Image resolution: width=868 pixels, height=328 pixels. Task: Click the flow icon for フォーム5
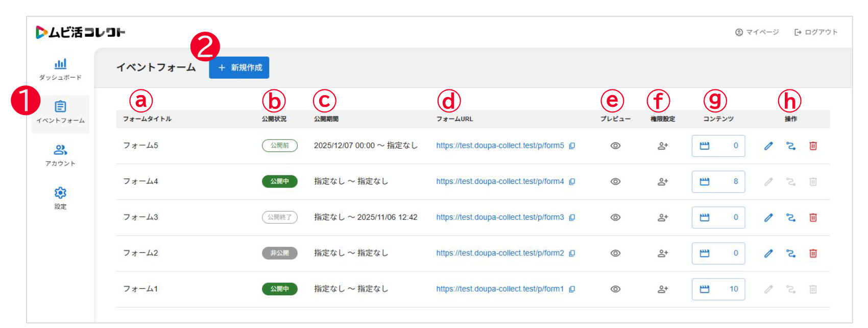pyautogui.click(x=791, y=146)
